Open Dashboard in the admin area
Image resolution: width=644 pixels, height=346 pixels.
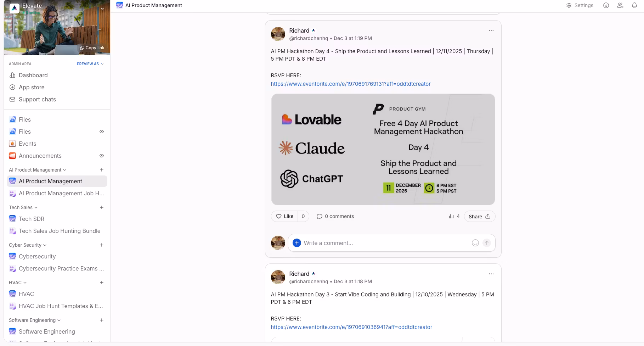(x=33, y=75)
